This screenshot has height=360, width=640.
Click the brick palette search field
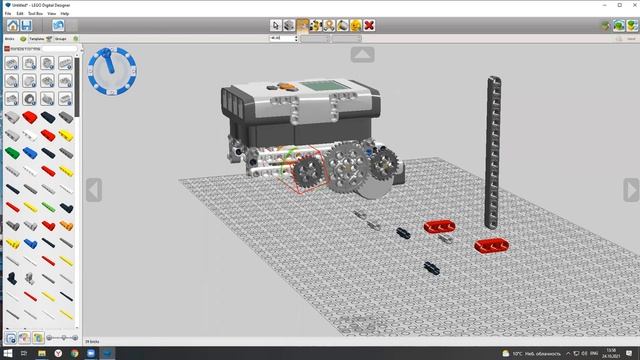pyautogui.click(x=60, y=49)
